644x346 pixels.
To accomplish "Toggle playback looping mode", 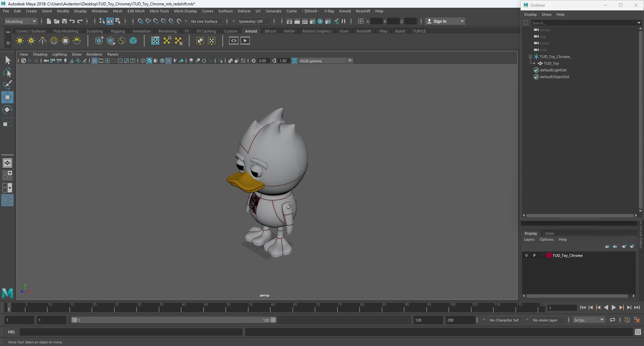I will (x=612, y=320).
